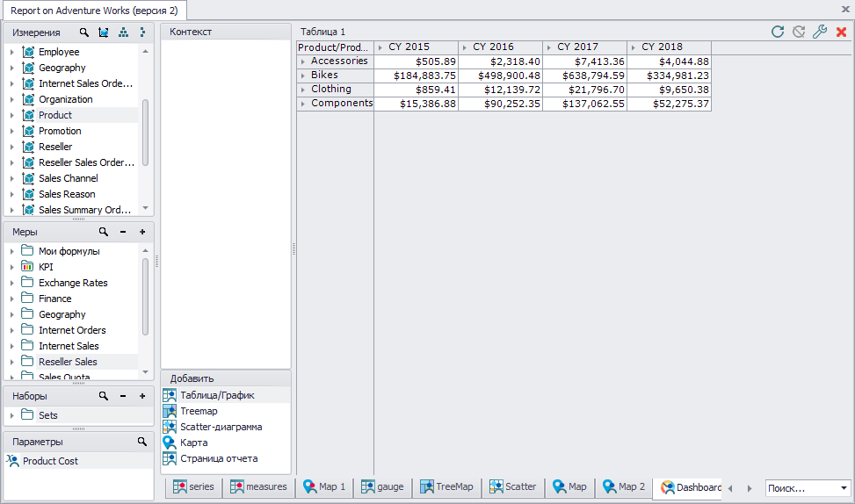
Task: Click the minus icon in Меры header
Action: [123, 232]
